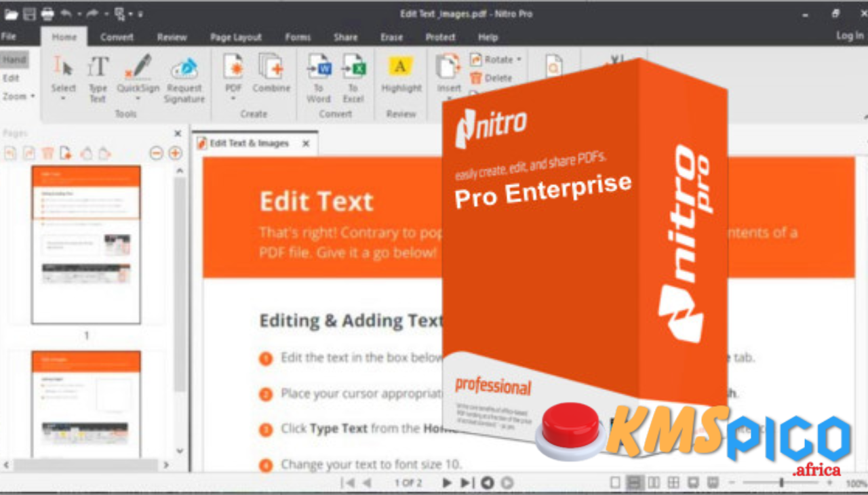Open the Review ribbon tab

click(172, 37)
